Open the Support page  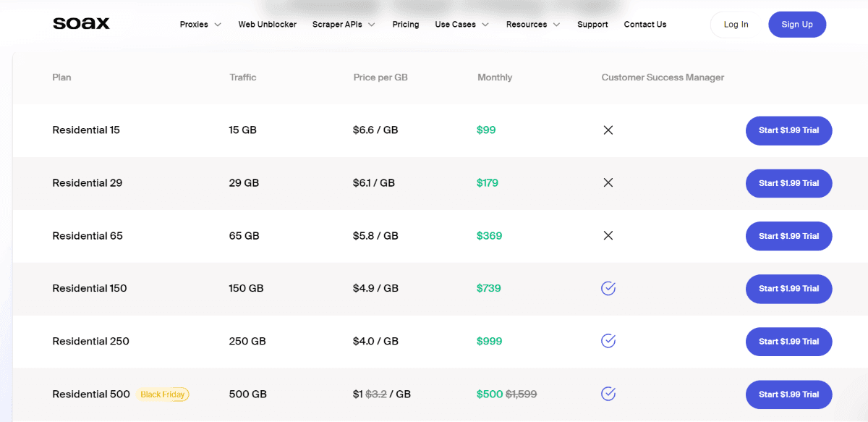pos(592,25)
